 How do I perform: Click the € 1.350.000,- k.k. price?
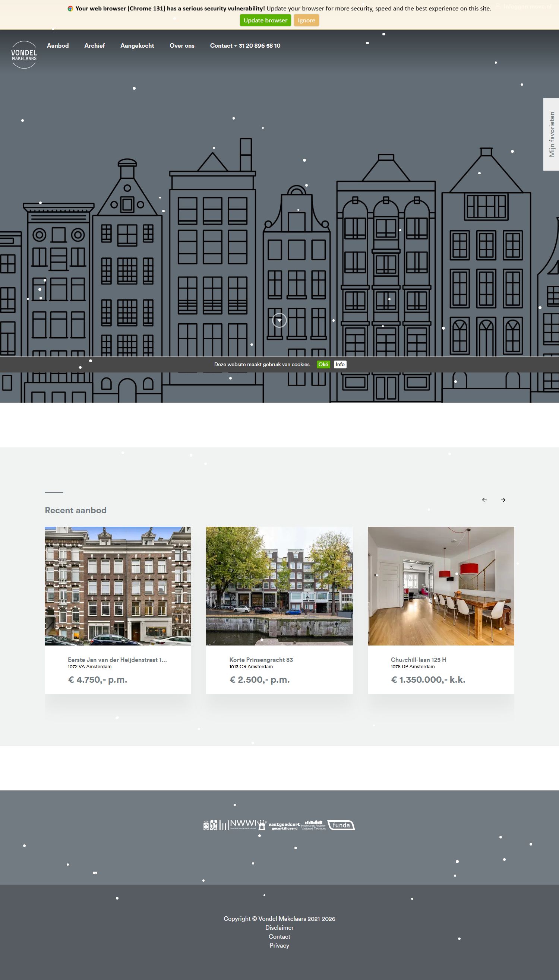coord(428,679)
